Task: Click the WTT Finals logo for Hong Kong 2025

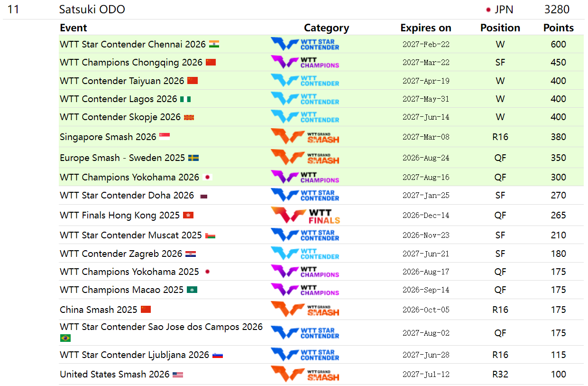Action: tap(305, 215)
